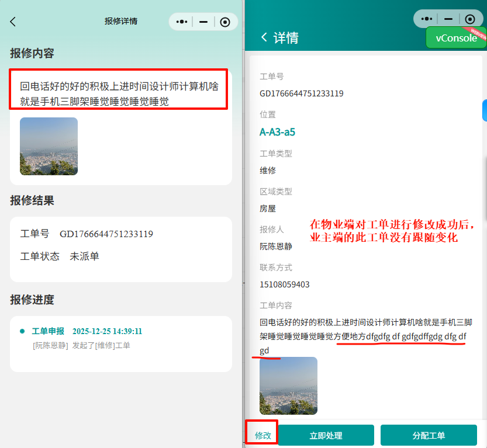Image resolution: width=487 pixels, height=448 pixels.
Task: Open the three-dots menu beside 报修详情
Action: tap(182, 22)
